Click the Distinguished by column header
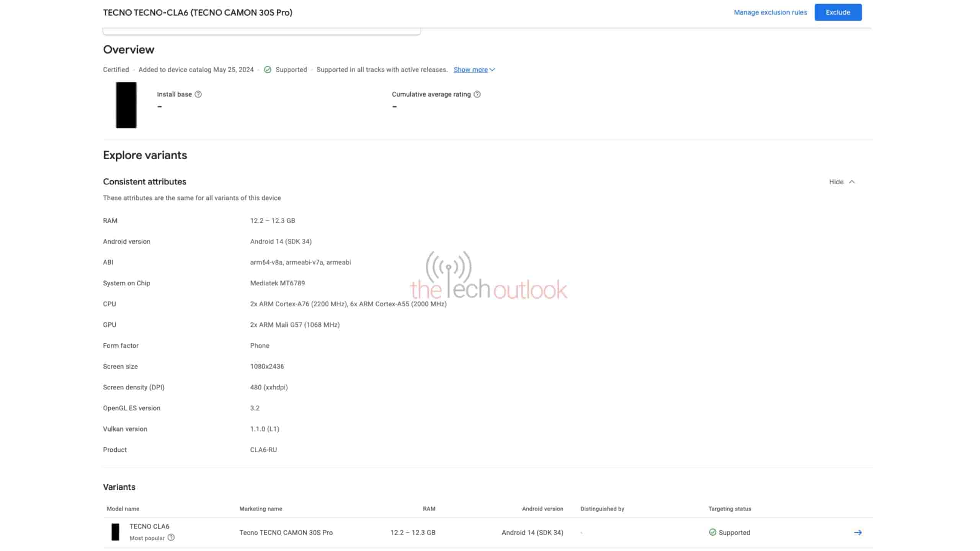 tap(602, 509)
